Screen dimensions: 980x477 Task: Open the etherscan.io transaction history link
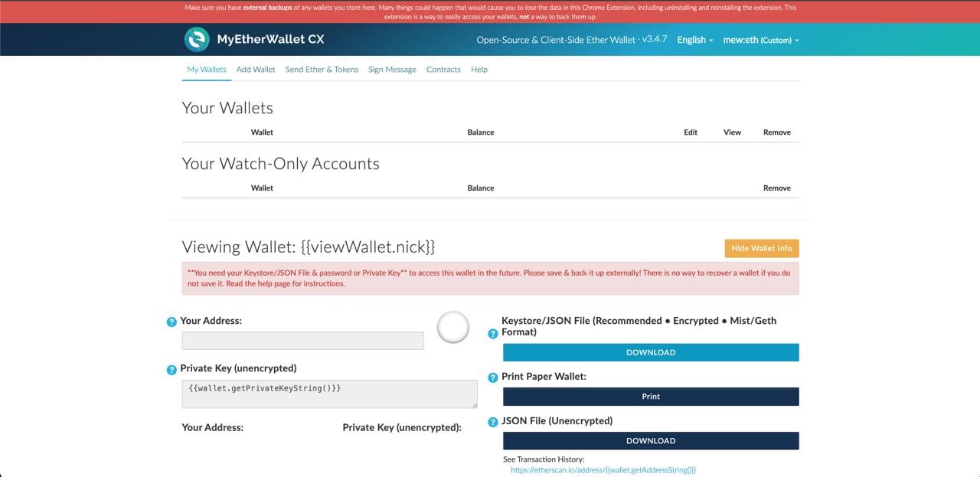tap(603, 469)
